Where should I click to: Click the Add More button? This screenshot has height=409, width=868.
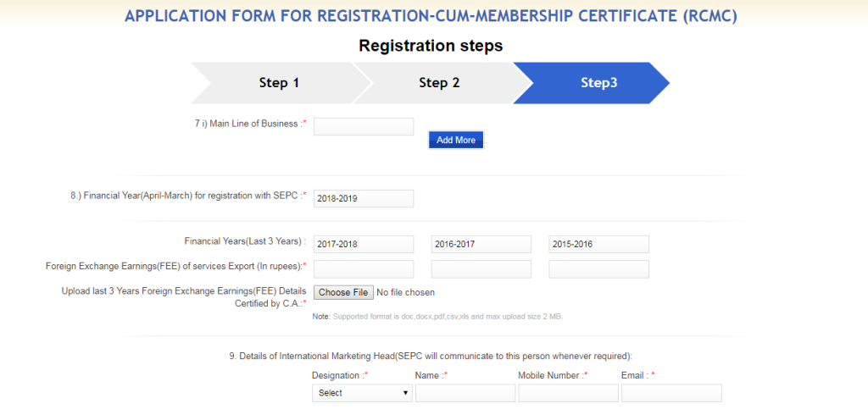tap(455, 140)
